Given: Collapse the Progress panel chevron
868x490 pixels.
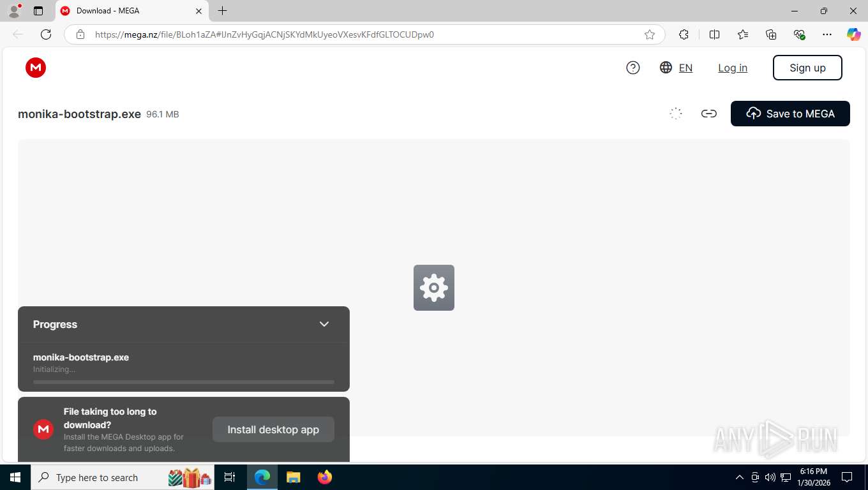Looking at the screenshot, I should coord(324,324).
